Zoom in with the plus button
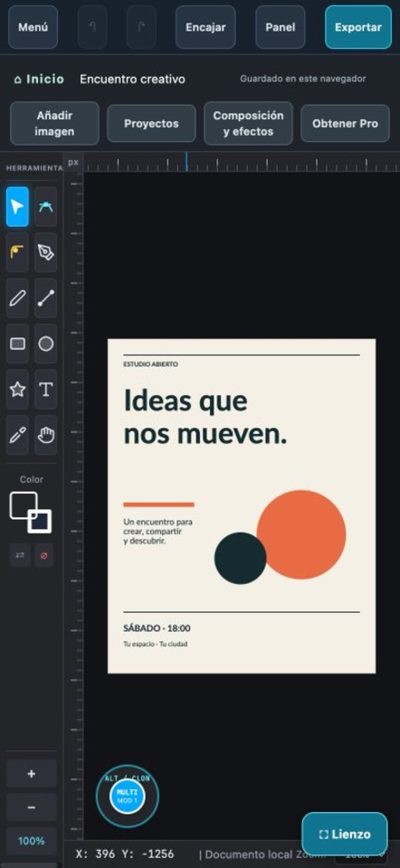This screenshot has height=868, width=400. point(32,773)
